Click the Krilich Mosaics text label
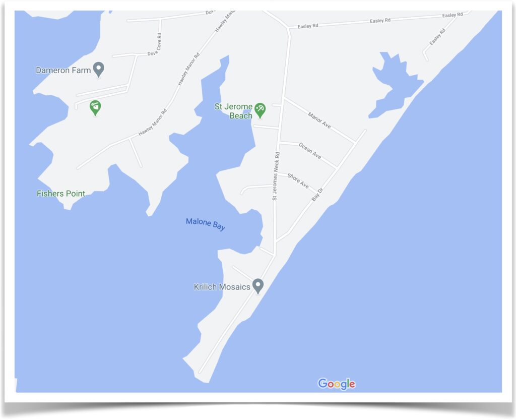Viewport: 516px width, 420px height. pyautogui.click(x=222, y=287)
